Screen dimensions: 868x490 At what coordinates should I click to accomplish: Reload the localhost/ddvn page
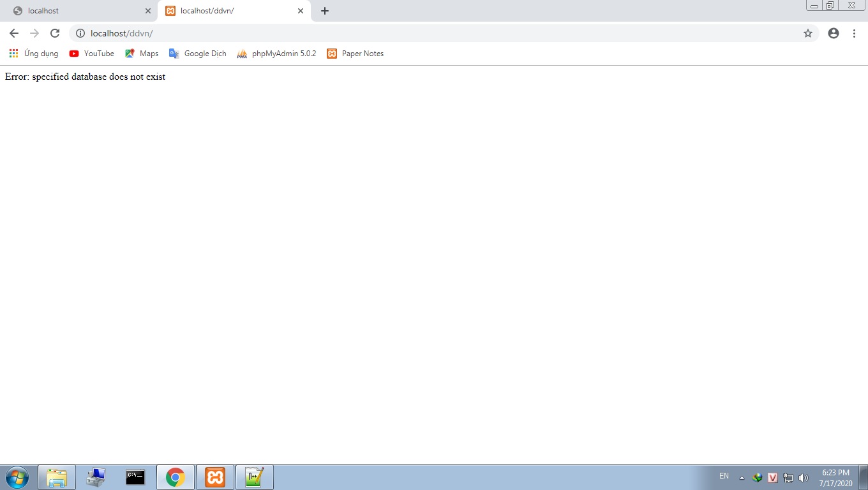point(55,33)
